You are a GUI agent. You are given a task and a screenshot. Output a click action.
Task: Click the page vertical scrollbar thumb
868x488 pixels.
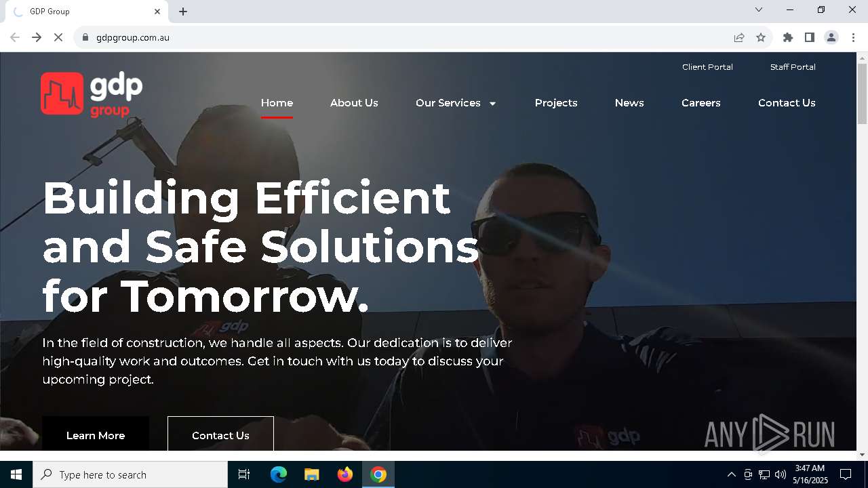click(862, 94)
